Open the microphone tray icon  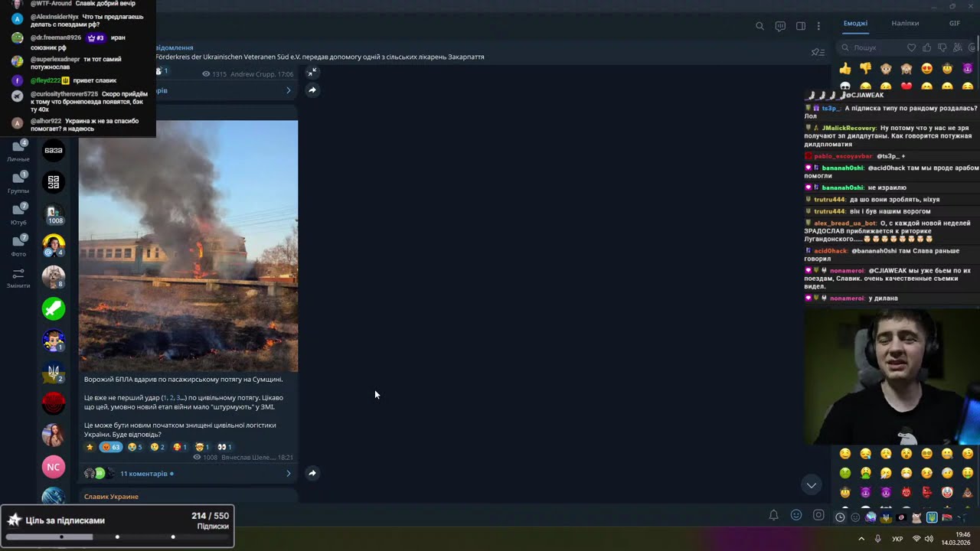877,539
